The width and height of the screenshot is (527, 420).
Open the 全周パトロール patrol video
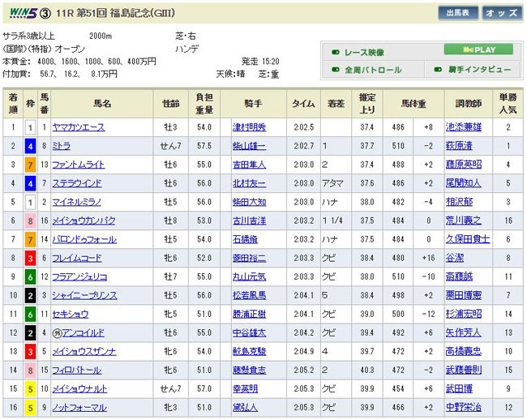tap(373, 70)
